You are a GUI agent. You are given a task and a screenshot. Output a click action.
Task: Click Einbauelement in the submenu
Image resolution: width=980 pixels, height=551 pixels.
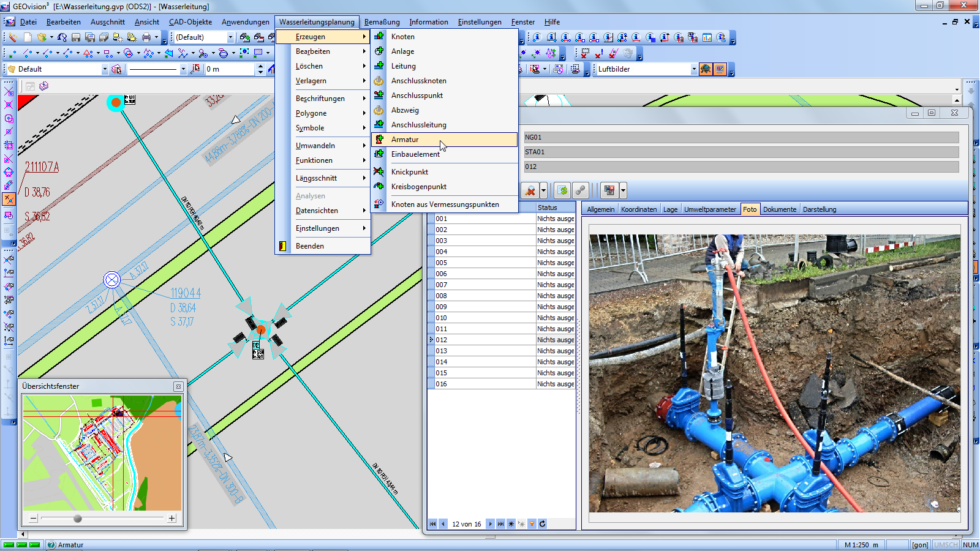[444, 154]
